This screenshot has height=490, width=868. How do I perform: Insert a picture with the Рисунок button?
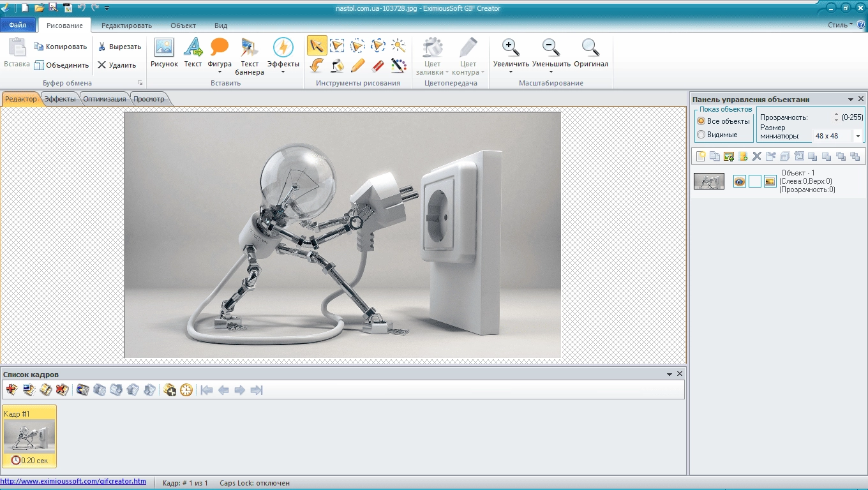tap(164, 53)
